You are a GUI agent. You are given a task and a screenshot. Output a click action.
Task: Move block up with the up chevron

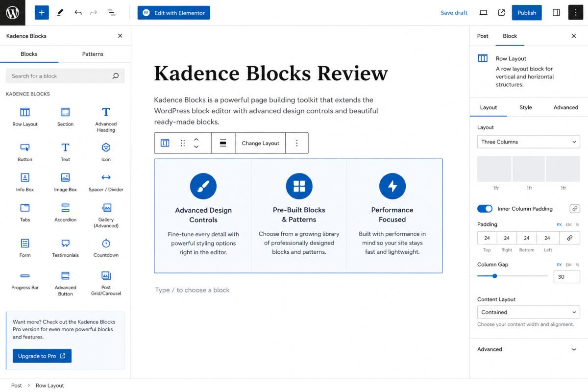tap(196, 139)
